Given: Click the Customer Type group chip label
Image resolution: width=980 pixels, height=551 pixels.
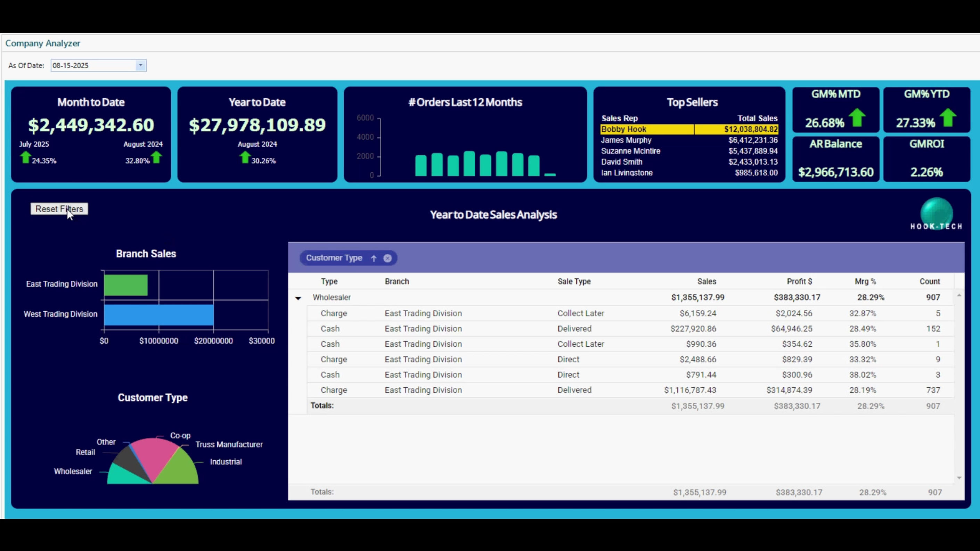Looking at the screenshot, I should click(334, 258).
